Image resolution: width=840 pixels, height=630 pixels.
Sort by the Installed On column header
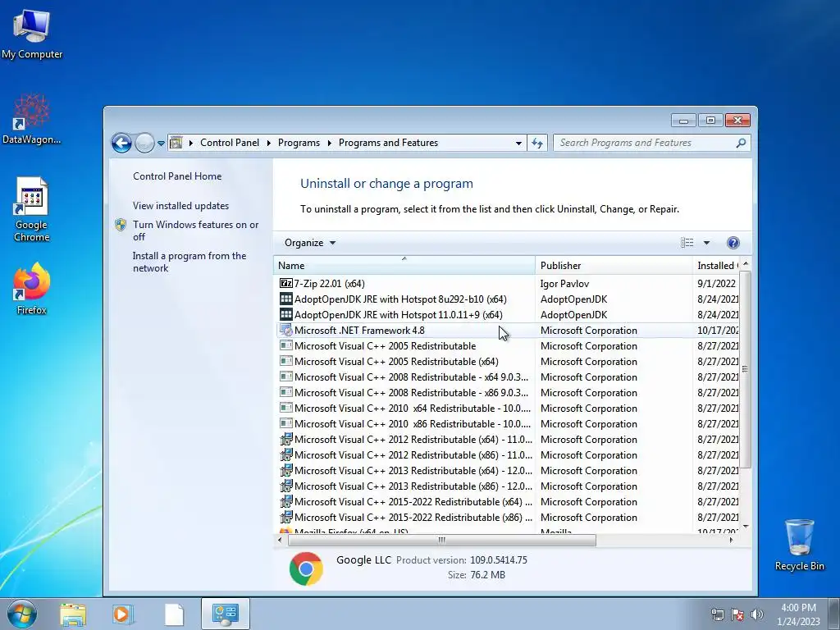coord(716,265)
